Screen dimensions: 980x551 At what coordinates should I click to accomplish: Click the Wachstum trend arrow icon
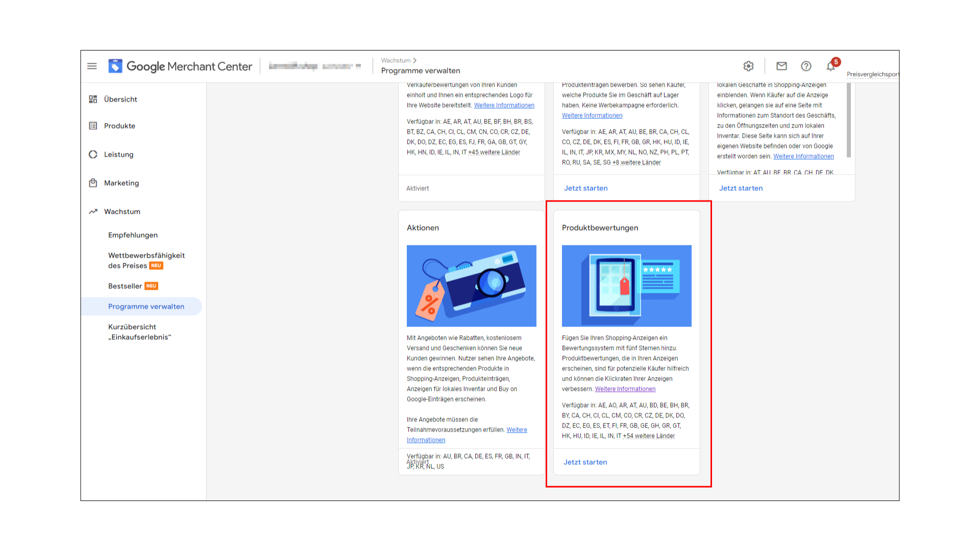pyautogui.click(x=93, y=211)
